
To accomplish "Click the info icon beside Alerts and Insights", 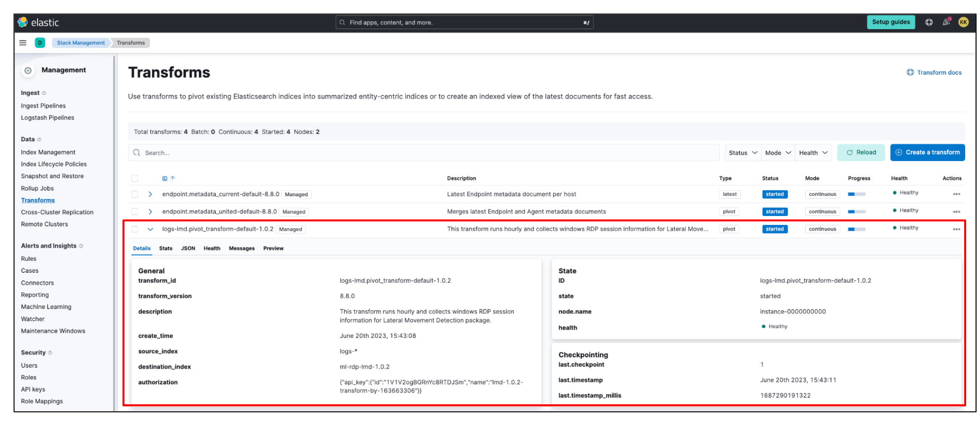I will 81,246.
